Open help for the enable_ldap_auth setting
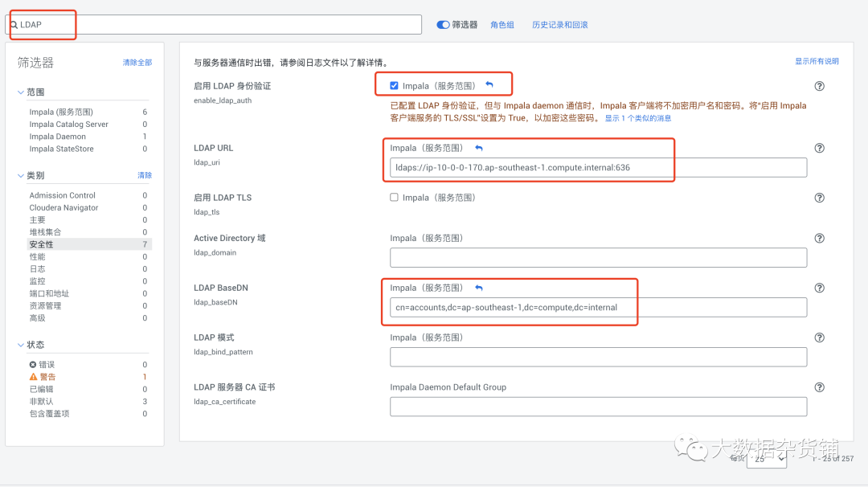The height and width of the screenshot is (487, 868). [819, 86]
